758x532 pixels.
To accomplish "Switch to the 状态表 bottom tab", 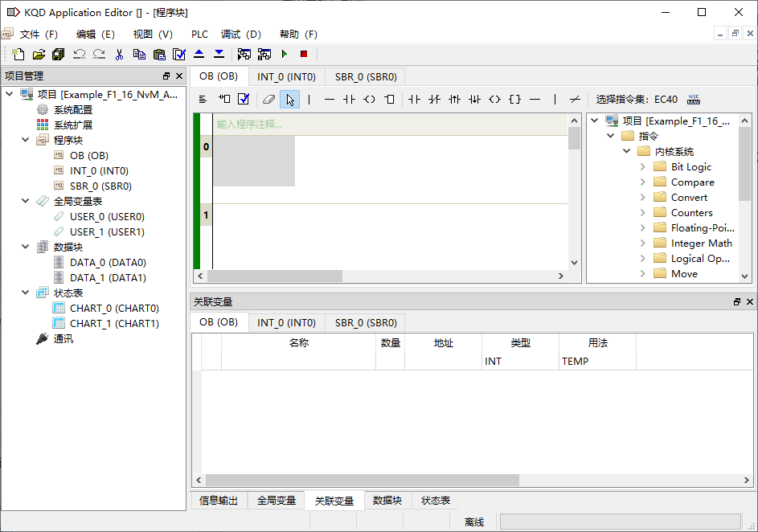I will tap(436, 501).
